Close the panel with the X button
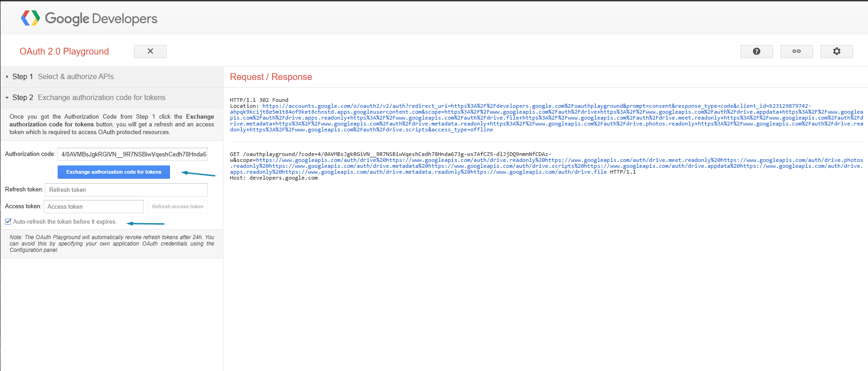The image size is (868, 371). [150, 51]
